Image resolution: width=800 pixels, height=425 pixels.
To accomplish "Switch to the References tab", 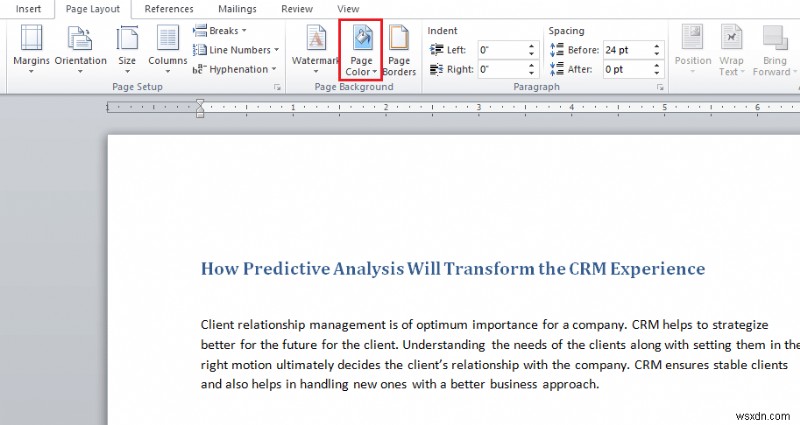I will click(x=169, y=9).
